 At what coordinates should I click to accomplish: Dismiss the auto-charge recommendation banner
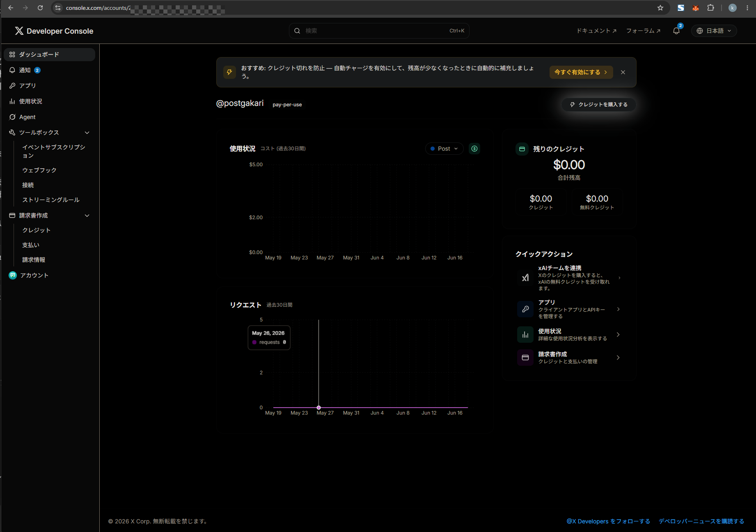[623, 72]
